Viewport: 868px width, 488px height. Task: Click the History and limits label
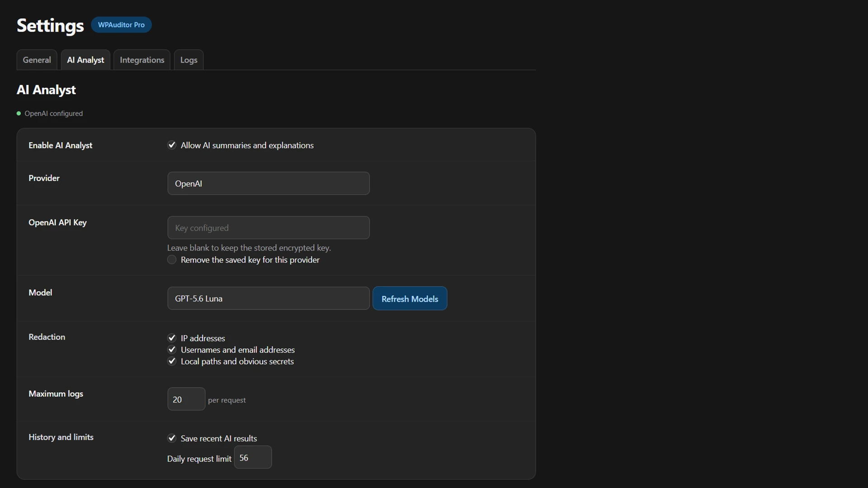[x=61, y=437]
